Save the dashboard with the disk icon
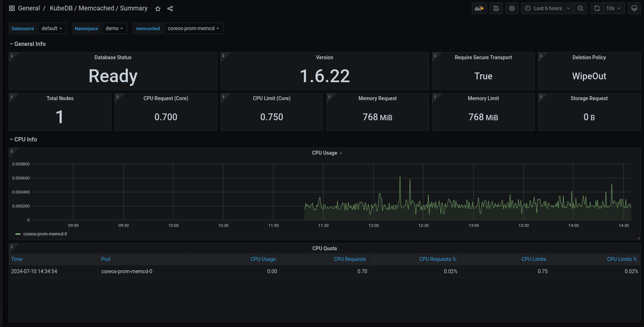This screenshot has height=327, width=644. (496, 8)
